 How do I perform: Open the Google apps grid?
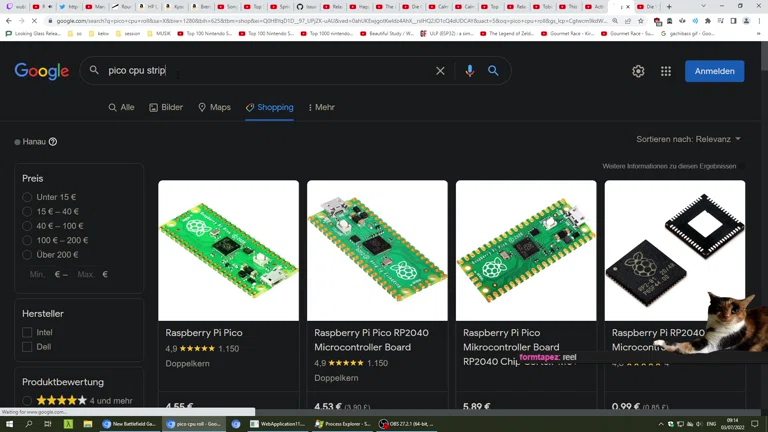point(666,71)
